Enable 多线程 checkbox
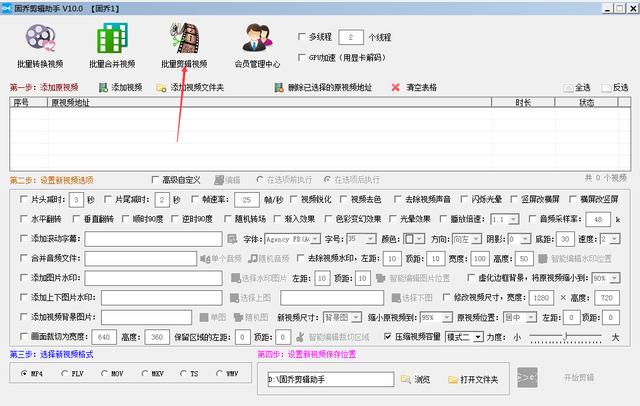 tap(302, 37)
